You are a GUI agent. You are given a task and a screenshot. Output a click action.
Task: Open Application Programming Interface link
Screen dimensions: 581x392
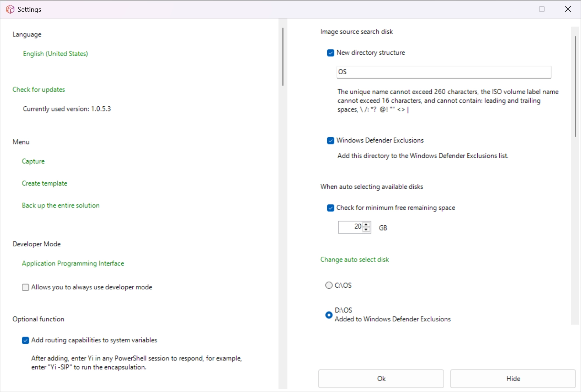(x=73, y=264)
